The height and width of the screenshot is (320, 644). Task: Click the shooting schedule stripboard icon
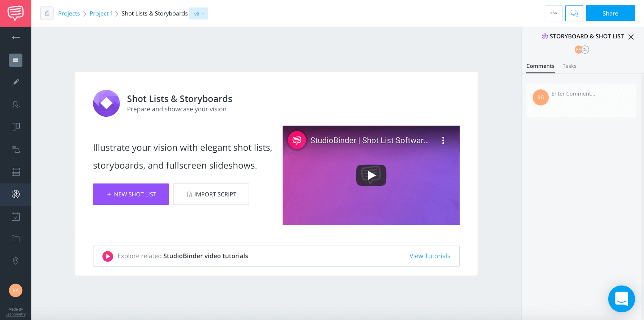click(x=15, y=172)
